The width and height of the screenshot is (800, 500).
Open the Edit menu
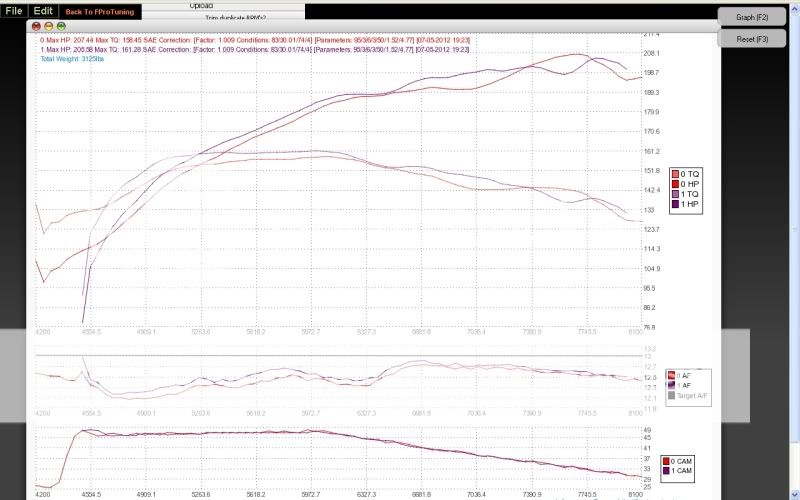pyautogui.click(x=42, y=11)
